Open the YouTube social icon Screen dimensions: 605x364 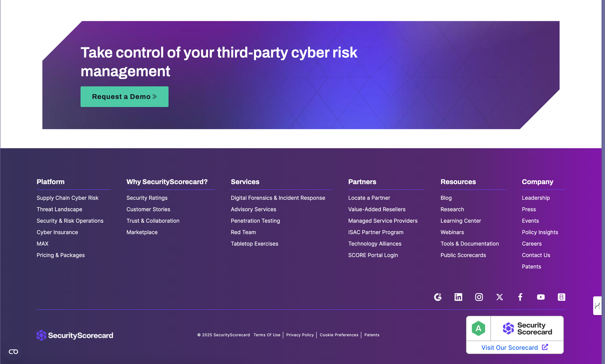click(x=541, y=297)
